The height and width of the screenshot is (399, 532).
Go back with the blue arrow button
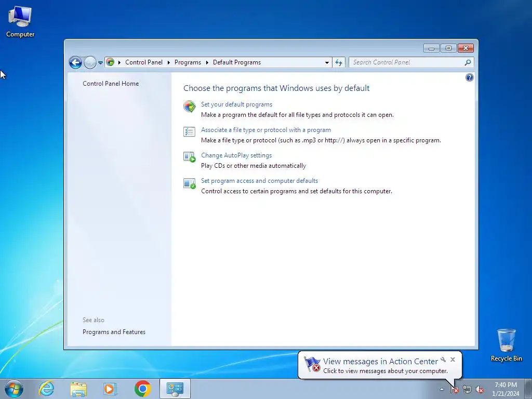click(x=75, y=62)
